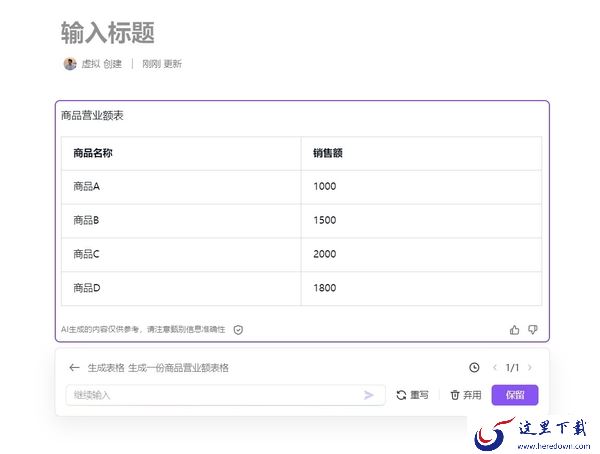Click the 弃用 discard button
Viewport: 600px width, 454px height.
coord(466,395)
